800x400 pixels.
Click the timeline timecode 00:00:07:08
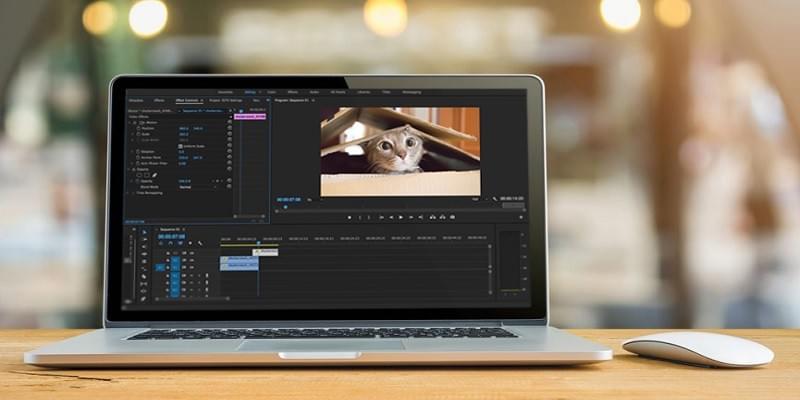click(x=171, y=236)
